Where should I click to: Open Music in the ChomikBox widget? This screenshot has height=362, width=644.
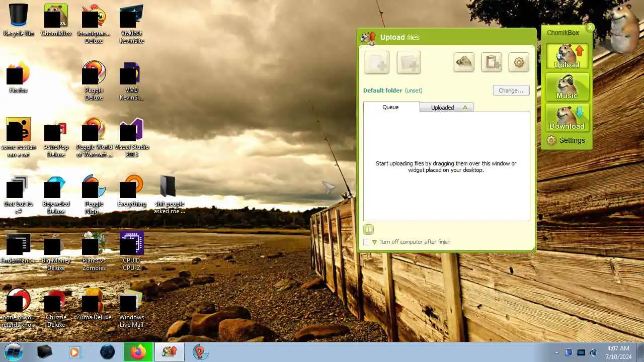pos(567,87)
